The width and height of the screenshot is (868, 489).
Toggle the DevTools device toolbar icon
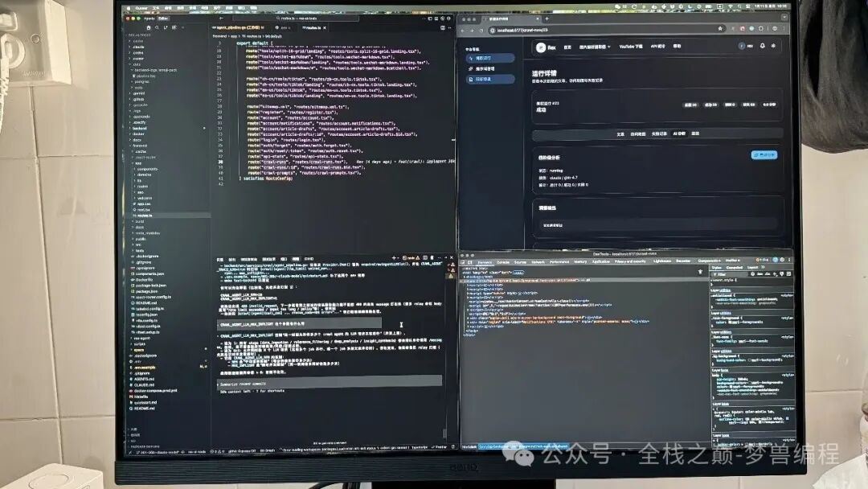469,262
